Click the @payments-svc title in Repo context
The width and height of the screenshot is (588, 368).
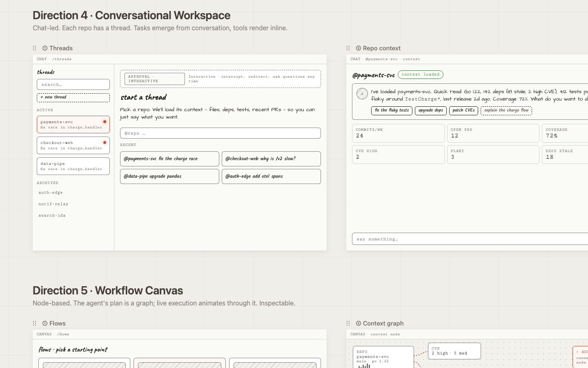pos(374,75)
